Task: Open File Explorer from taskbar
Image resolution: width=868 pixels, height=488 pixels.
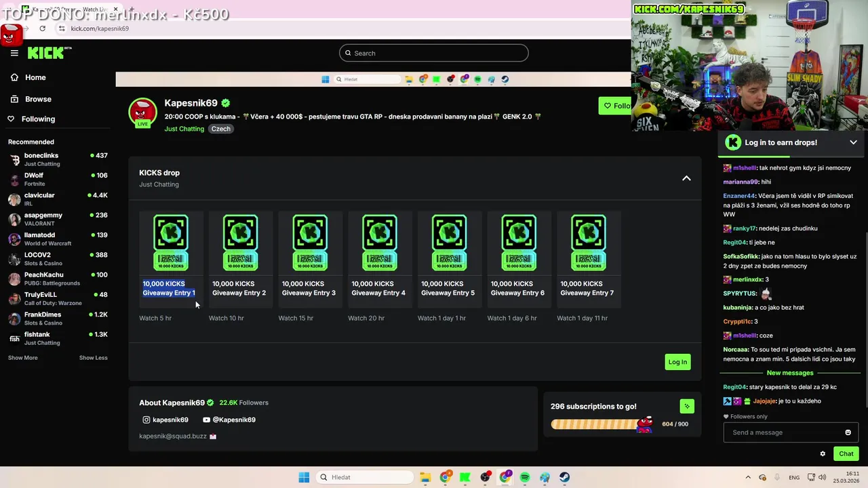Action: click(x=425, y=477)
